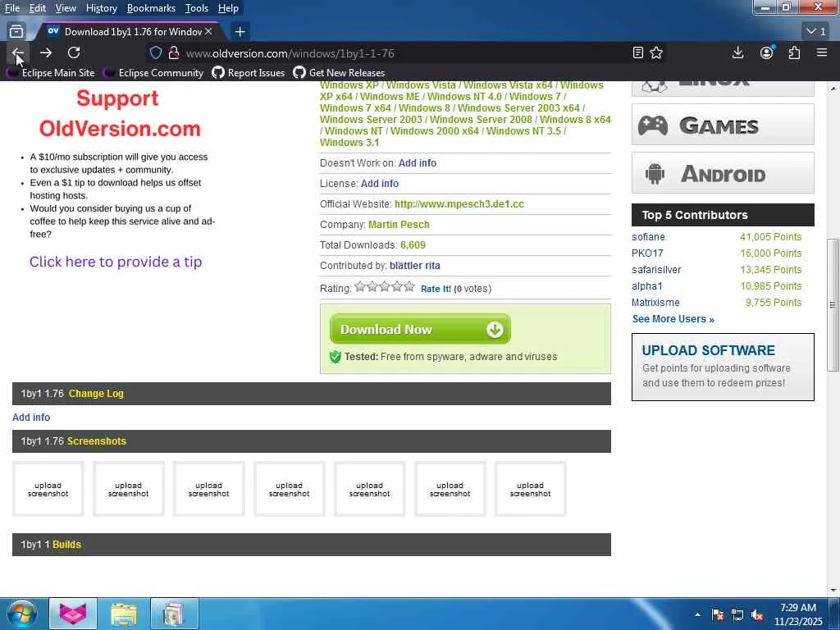
Task: Rate with the fifth star
Action: [409, 286]
